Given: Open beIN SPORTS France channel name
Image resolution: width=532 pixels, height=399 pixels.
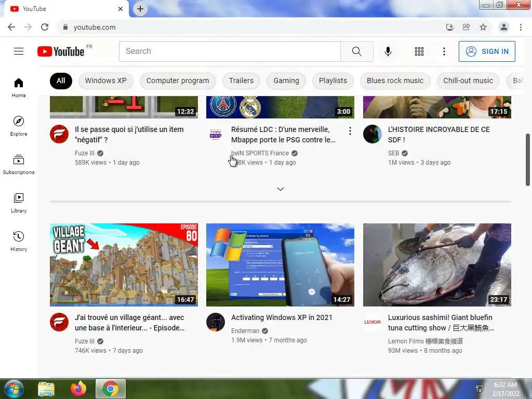Looking at the screenshot, I should pos(260,153).
